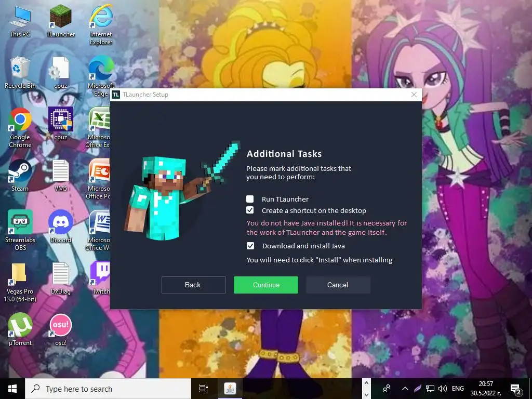The image size is (532, 399).
Task: Go Back in TLauncher Setup
Action: [194, 285]
